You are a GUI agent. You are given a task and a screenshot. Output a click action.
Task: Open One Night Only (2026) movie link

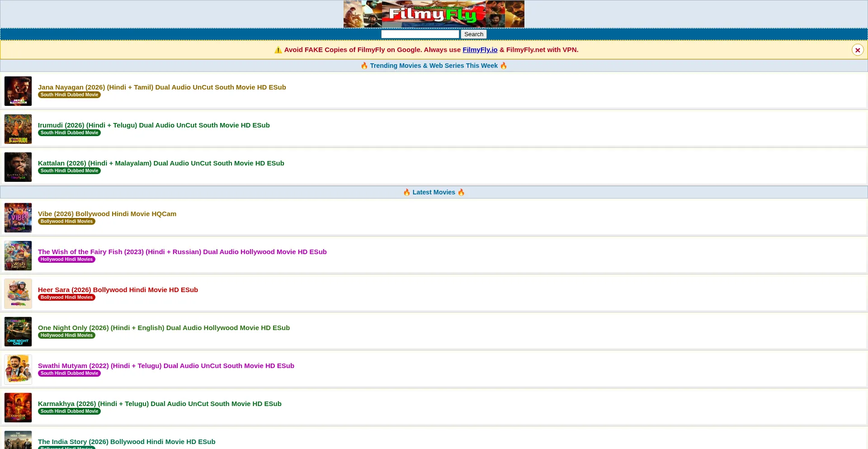[x=164, y=328]
